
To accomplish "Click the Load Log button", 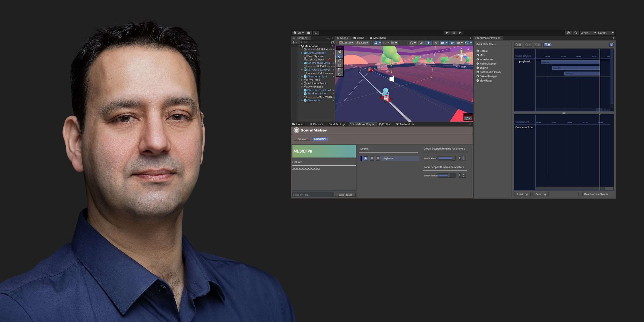I will pyautogui.click(x=522, y=194).
